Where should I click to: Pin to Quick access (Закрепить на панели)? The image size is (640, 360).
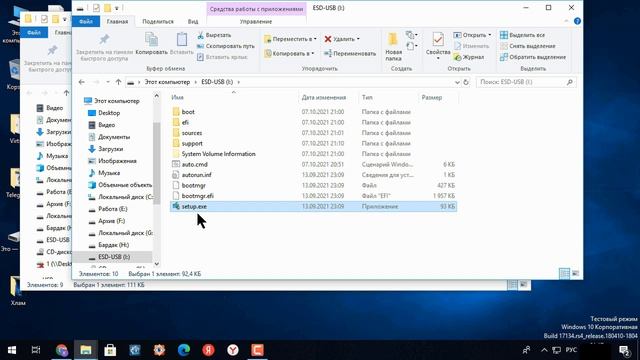tap(104, 47)
